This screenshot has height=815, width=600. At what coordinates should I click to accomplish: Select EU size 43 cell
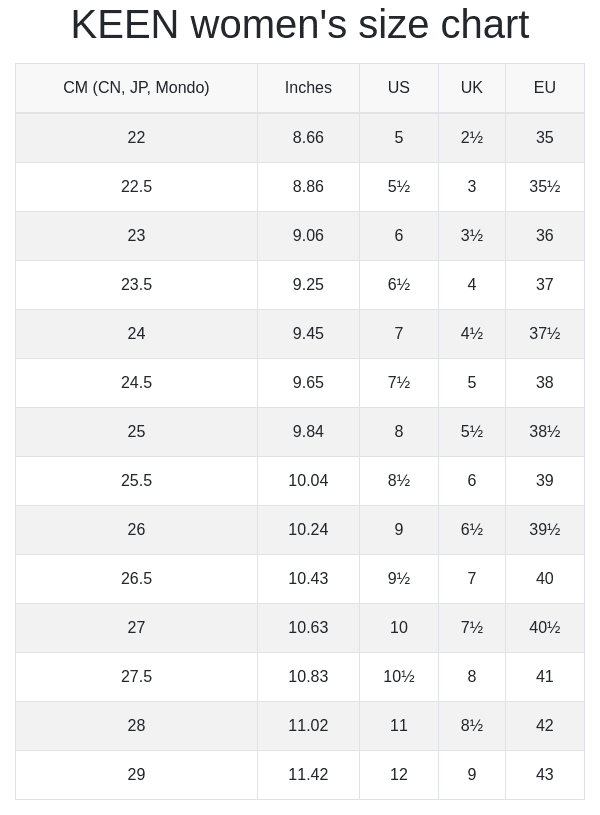click(545, 774)
